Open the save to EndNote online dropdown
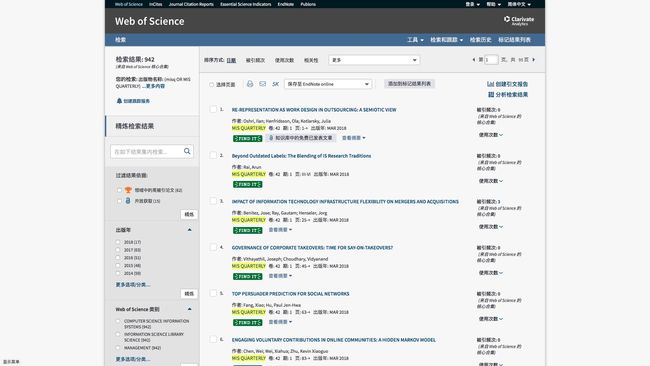The width and height of the screenshot is (650, 366). (x=327, y=84)
